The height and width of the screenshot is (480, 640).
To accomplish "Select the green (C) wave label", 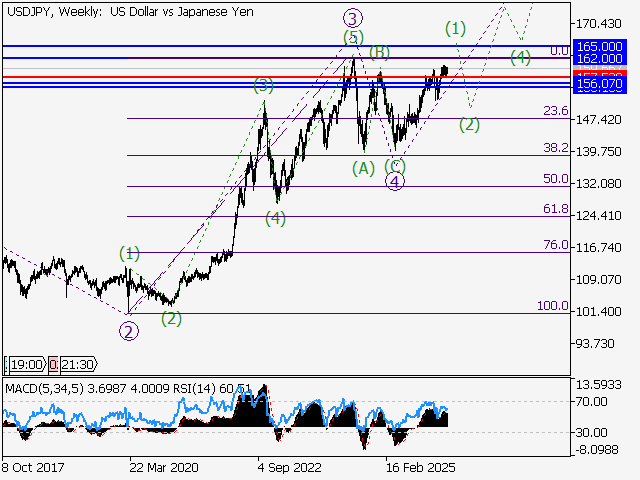I will pyautogui.click(x=394, y=164).
